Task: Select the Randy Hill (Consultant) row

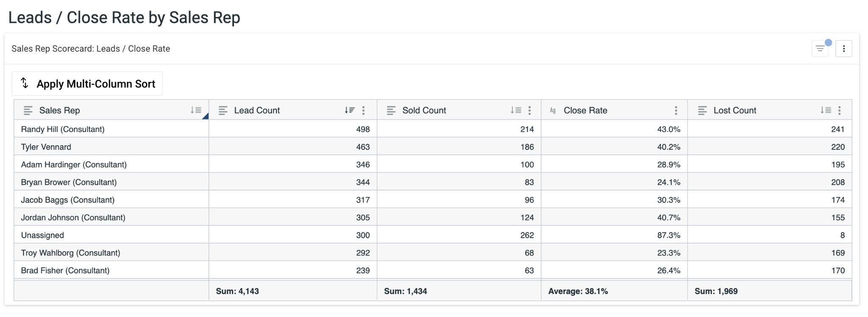Action: 63,129
